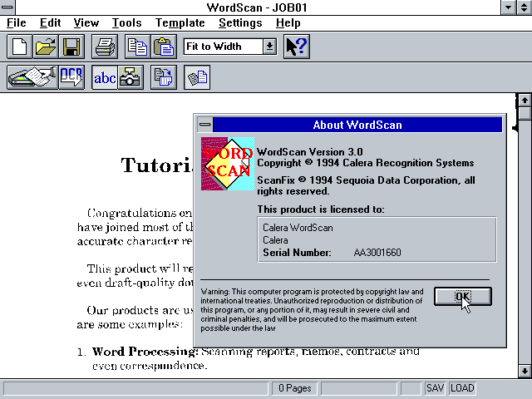Print with the printer toolbar icon
The width and height of the screenshot is (532, 399).
[x=106, y=47]
